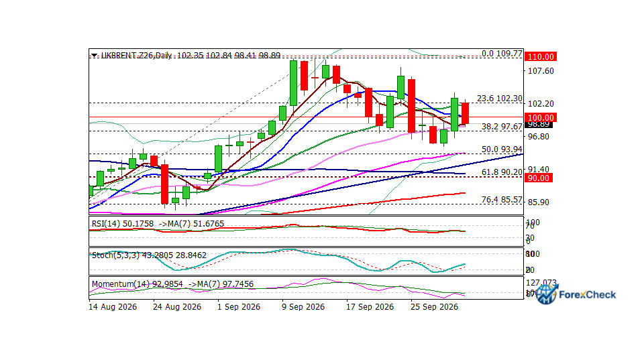Click the OHLC values 102.35 102.84 98.41 98.89
Image resolution: width=644 pixels, height=362 pixels.
click(x=229, y=55)
